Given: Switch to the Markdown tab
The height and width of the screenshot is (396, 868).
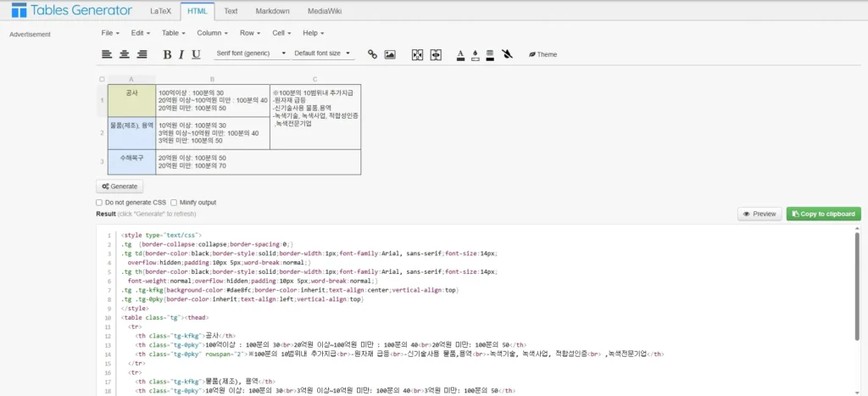Looking at the screenshot, I should [x=272, y=11].
